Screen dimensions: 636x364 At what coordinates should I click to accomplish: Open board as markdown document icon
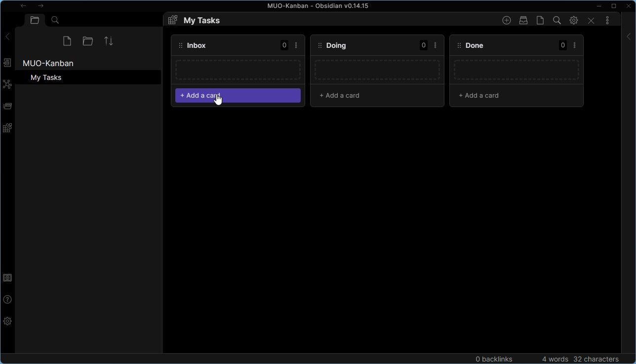point(540,20)
